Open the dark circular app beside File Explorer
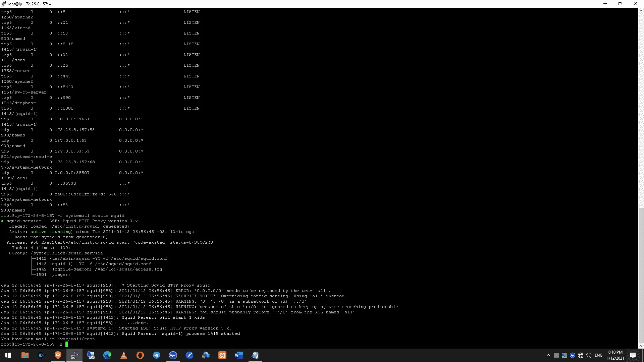644x362 pixels. coord(41,355)
